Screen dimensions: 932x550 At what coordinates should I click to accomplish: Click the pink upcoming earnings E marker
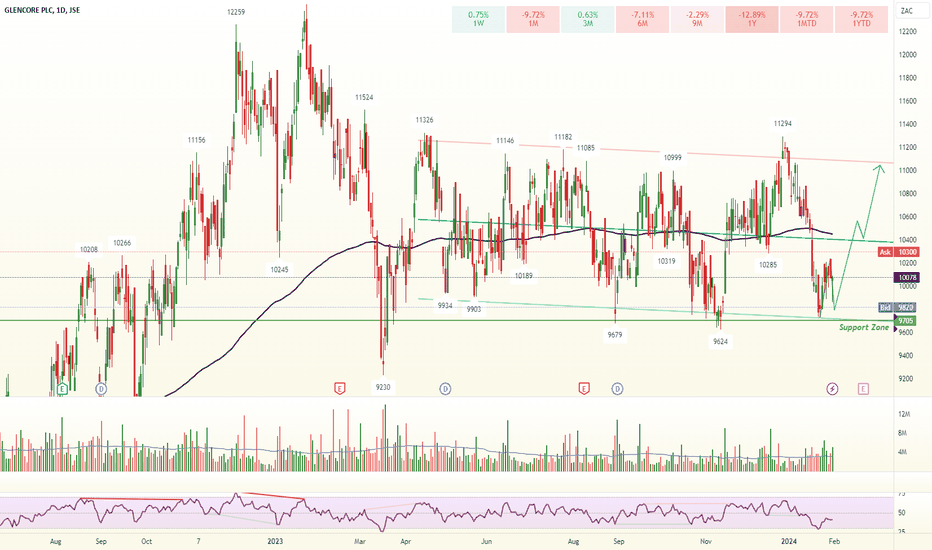coord(863,389)
